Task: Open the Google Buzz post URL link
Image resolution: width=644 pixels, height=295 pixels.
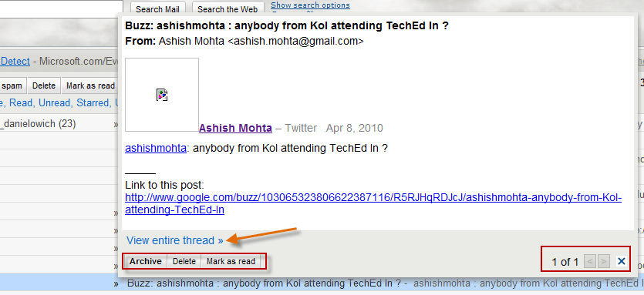Action: pos(373,204)
